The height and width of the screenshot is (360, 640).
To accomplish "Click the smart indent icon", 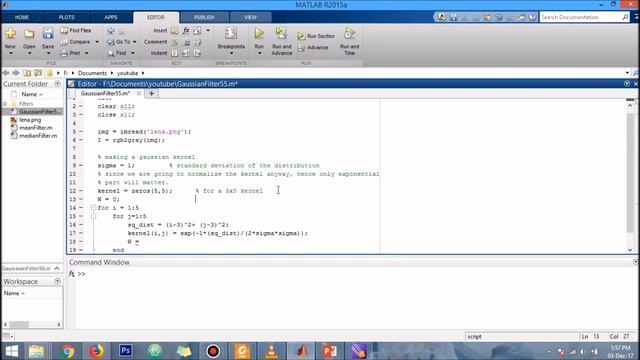I will pyautogui.click(x=175, y=53).
